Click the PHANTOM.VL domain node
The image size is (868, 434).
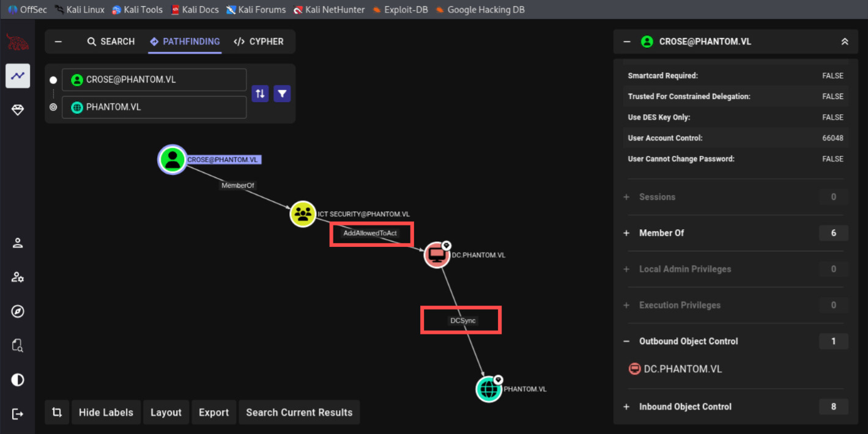(x=489, y=389)
